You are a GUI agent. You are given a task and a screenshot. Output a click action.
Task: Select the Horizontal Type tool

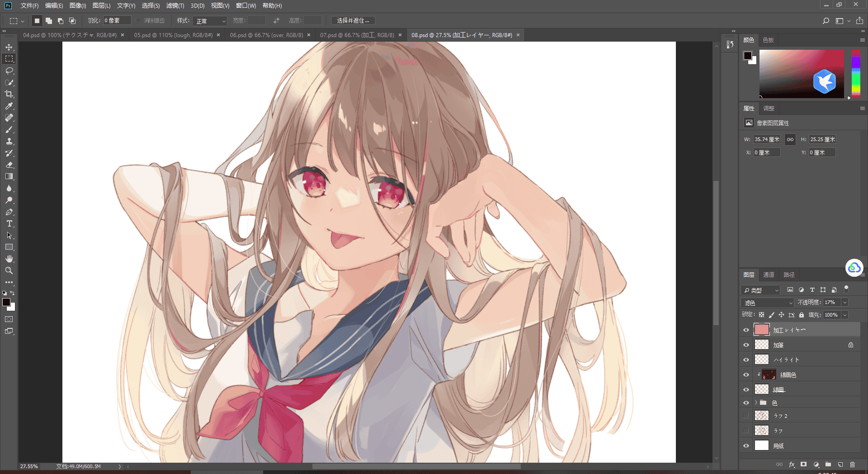coord(9,223)
